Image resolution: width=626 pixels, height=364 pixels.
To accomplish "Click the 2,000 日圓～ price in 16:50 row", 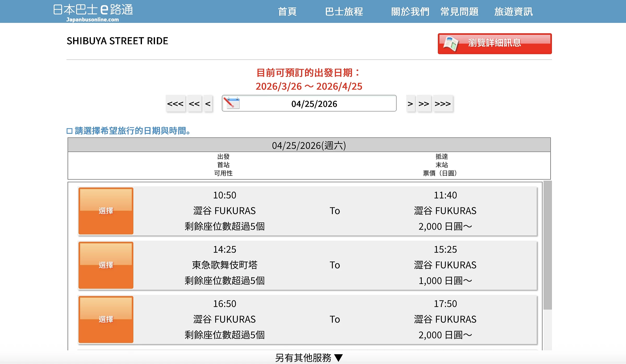I will tap(445, 335).
